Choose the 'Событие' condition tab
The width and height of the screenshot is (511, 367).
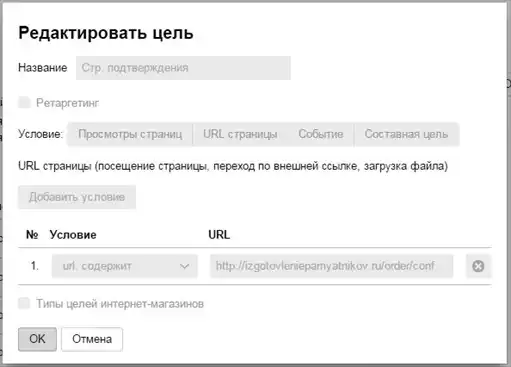pos(321,134)
